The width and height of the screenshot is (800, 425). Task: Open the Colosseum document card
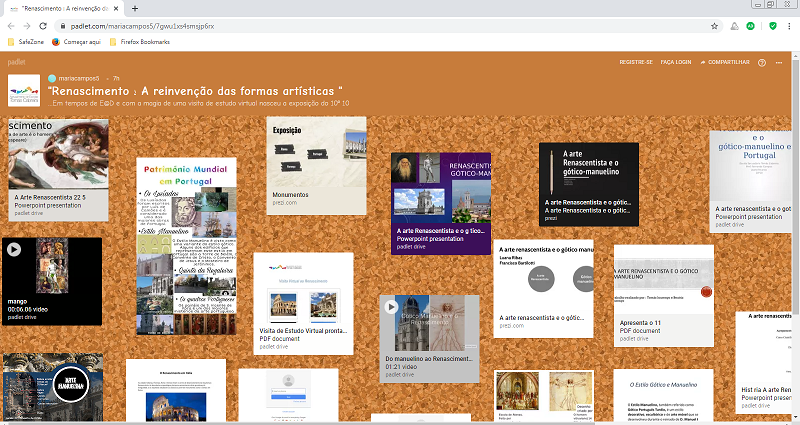tap(176, 390)
